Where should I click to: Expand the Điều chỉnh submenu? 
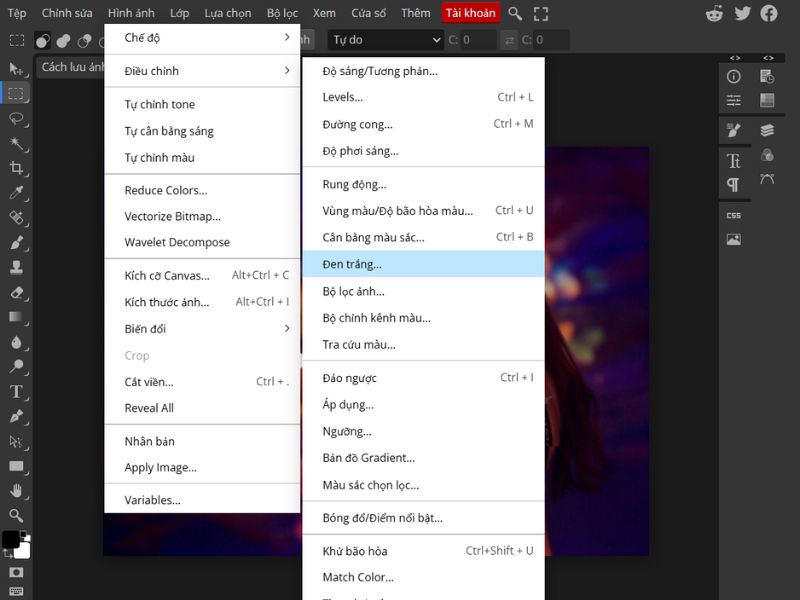tap(202, 71)
